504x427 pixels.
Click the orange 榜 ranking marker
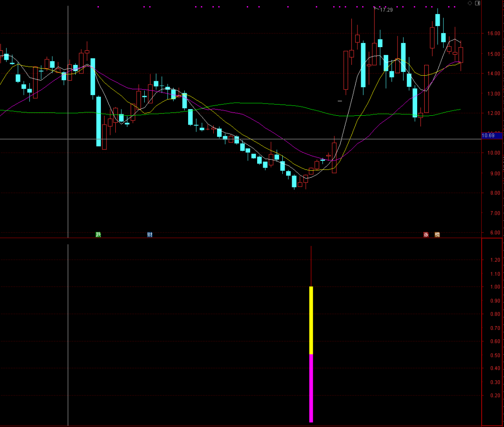[x=437, y=234]
